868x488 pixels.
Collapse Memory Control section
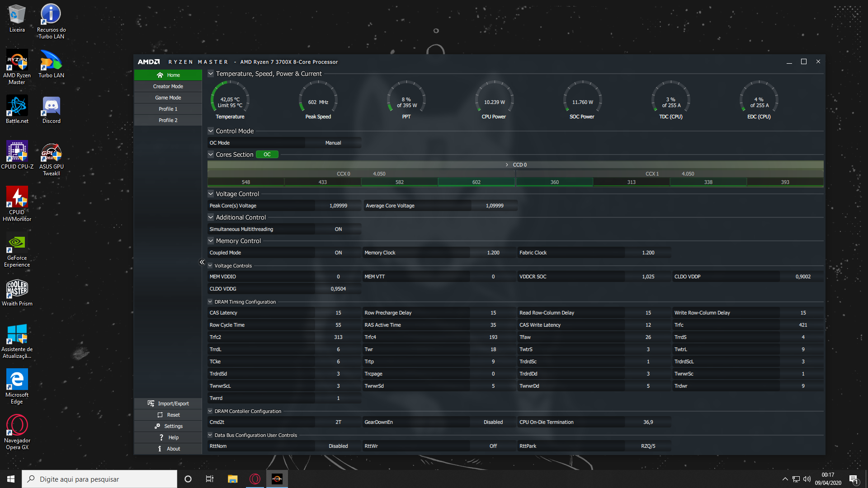pos(211,241)
